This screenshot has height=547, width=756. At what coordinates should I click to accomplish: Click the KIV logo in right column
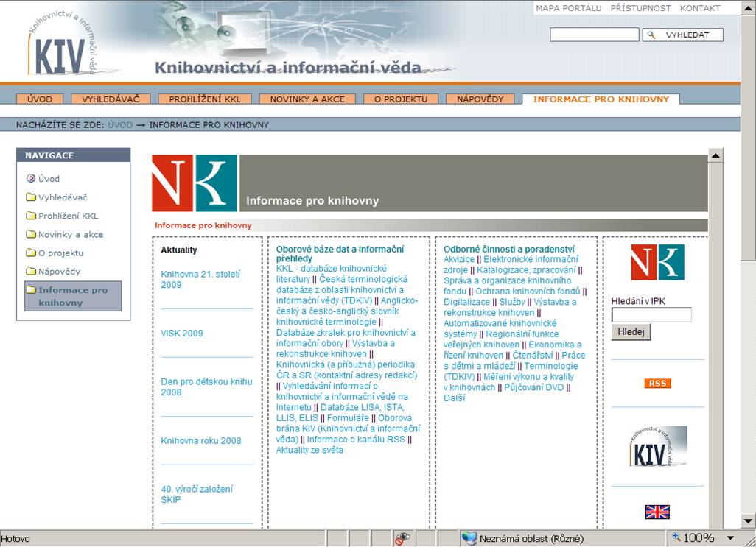click(x=658, y=446)
